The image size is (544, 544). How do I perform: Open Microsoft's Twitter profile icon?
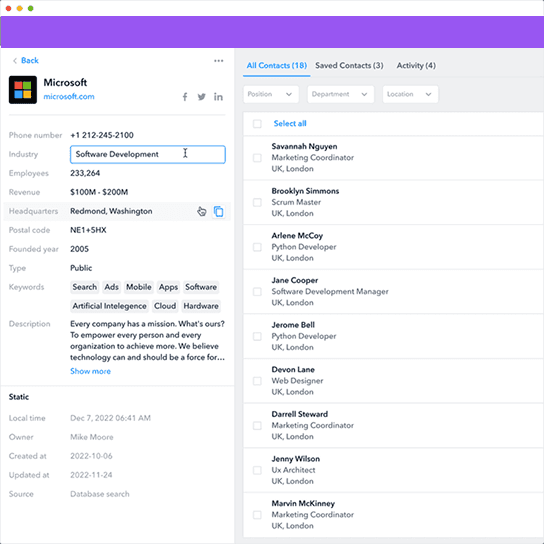202,97
